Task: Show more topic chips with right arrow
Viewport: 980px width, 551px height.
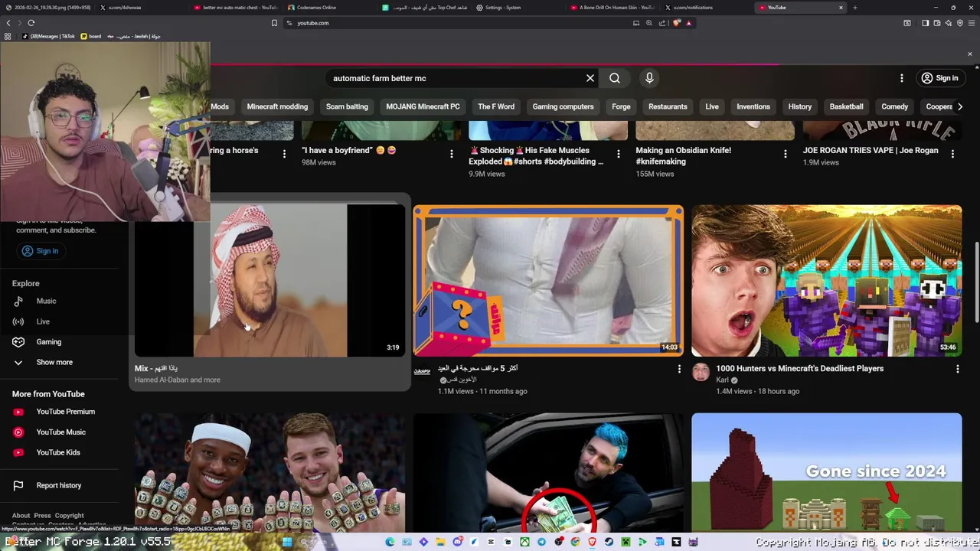Action: pyautogui.click(x=960, y=106)
